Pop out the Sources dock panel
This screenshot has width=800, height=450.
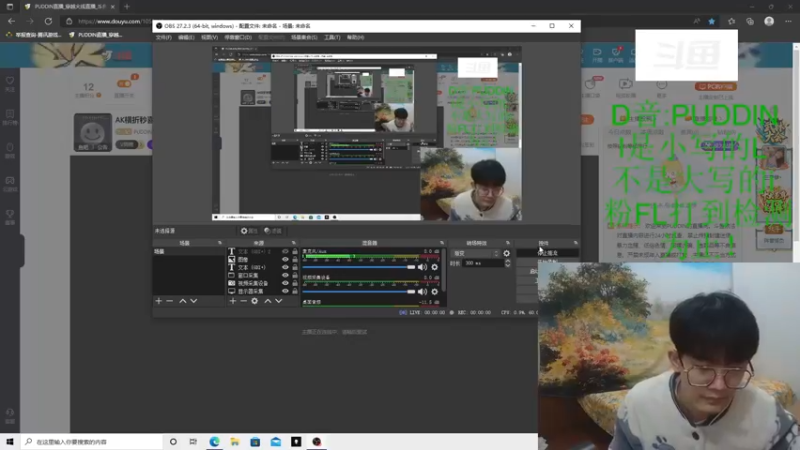tap(293, 243)
